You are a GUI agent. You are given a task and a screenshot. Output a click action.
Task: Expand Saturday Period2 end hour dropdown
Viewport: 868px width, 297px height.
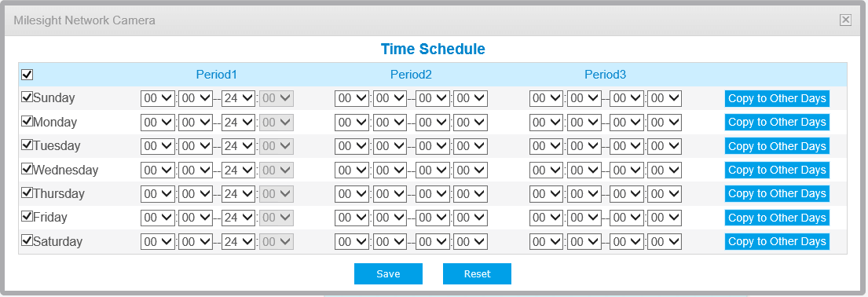(432, 242)
